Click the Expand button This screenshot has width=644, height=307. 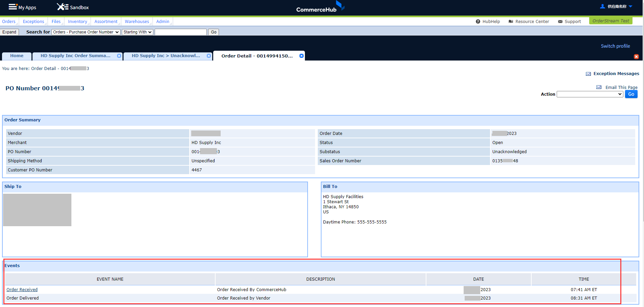[x=9, y=32]
